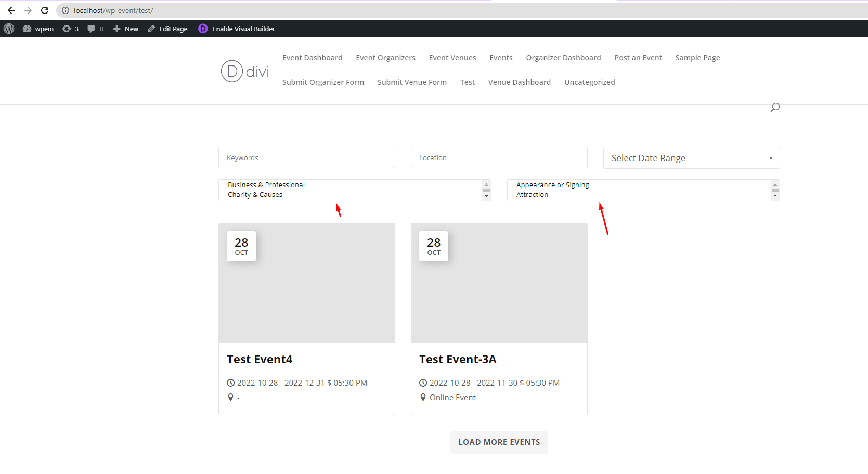Select Charity & Causes category option
868x474 pixels.
(x=255, y=194)
